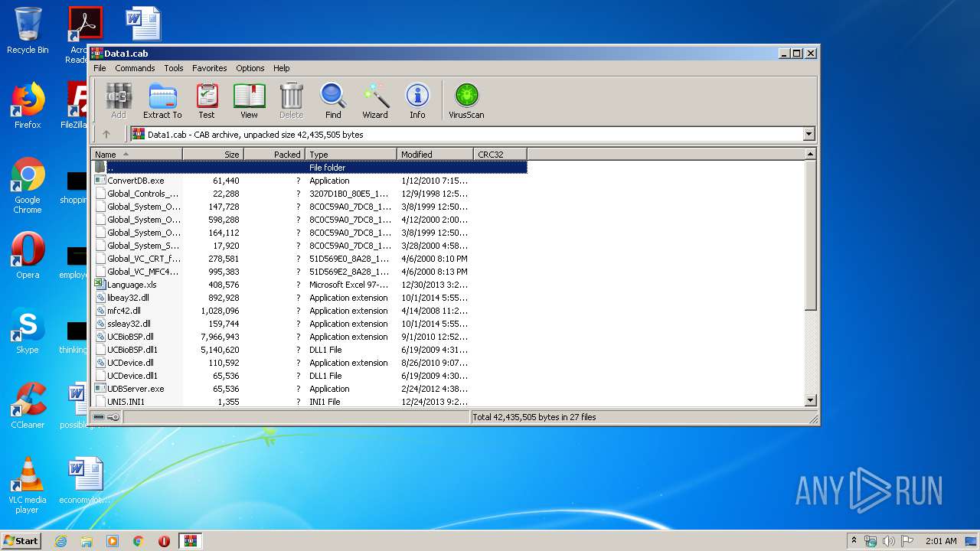The height and width of the screenshot is (551, 980).
Task: Open the Find tool
Action: [333, 101]
